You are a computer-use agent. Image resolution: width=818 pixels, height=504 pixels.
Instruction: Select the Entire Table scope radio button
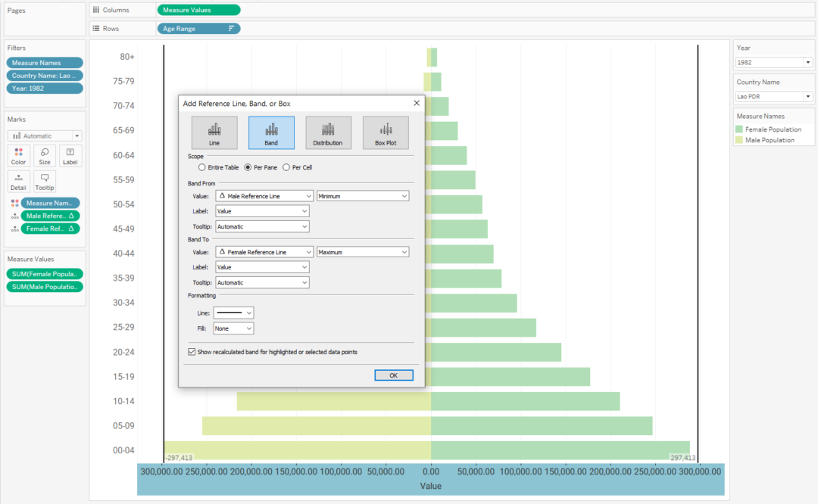[201, 166]
